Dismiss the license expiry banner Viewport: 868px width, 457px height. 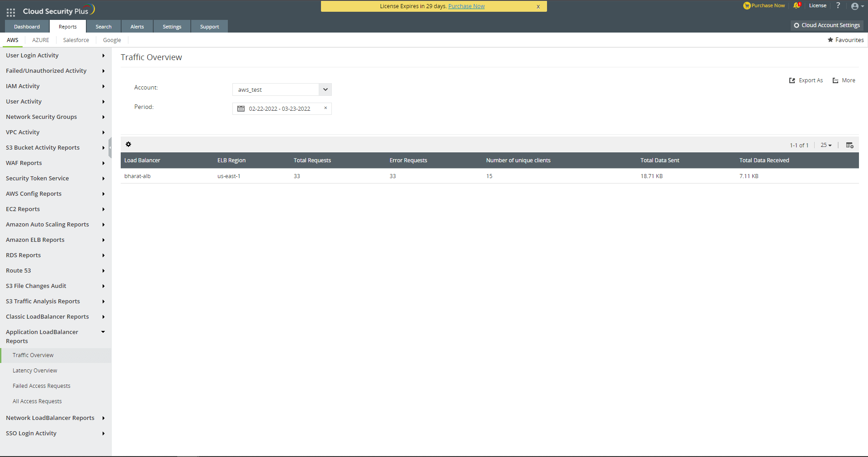pos(538,6)
